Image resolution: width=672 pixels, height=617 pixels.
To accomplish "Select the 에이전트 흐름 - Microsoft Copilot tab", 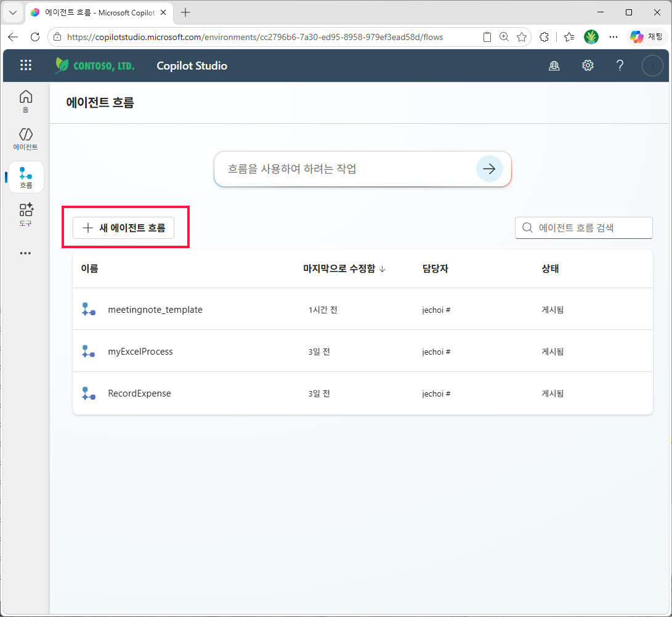I will tap(99, 13).
